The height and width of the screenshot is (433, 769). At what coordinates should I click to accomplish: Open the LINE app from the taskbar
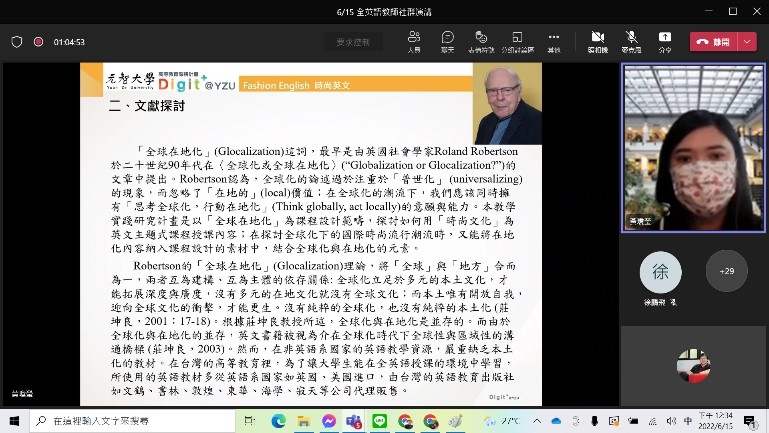pos(379,421)
